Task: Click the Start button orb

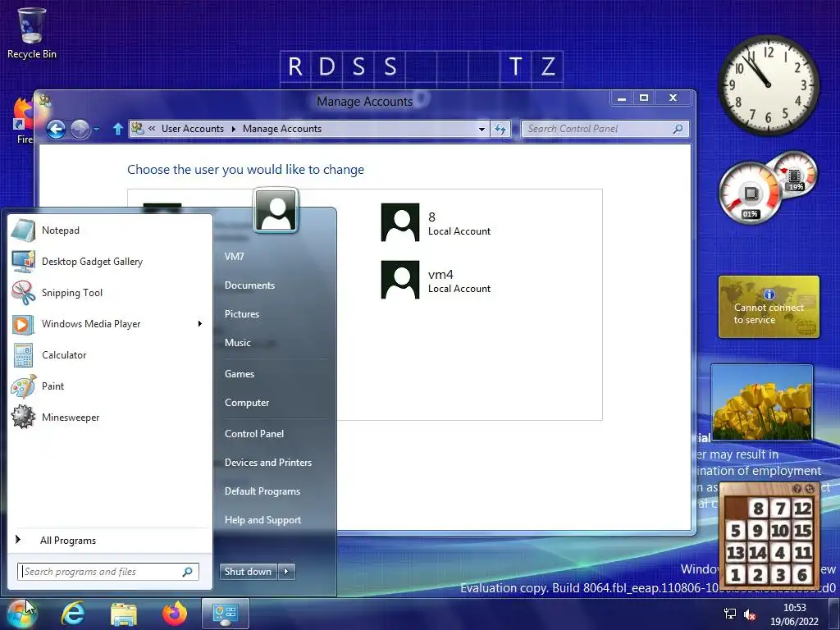Action: pos(22,614)
